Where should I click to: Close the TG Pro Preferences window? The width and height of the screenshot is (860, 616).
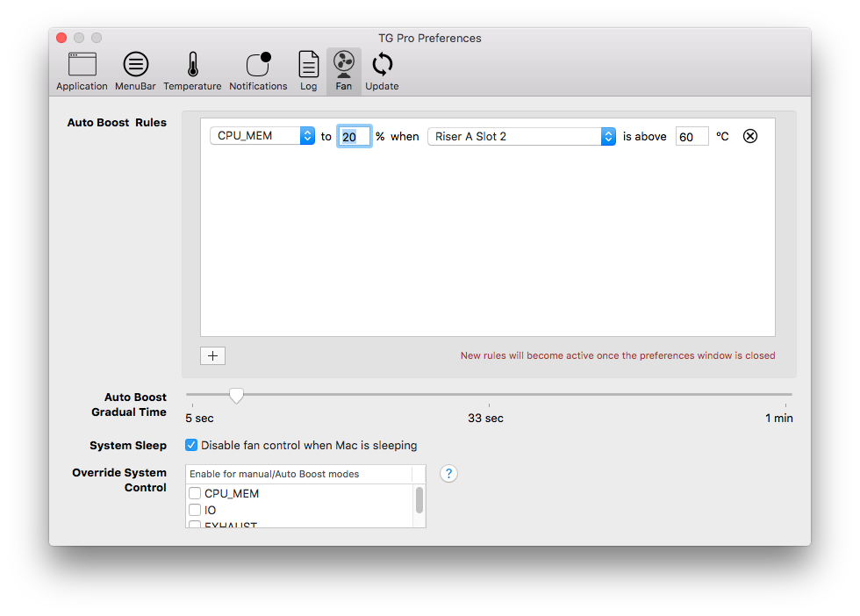pyautogui.click(x=61, y=38)
